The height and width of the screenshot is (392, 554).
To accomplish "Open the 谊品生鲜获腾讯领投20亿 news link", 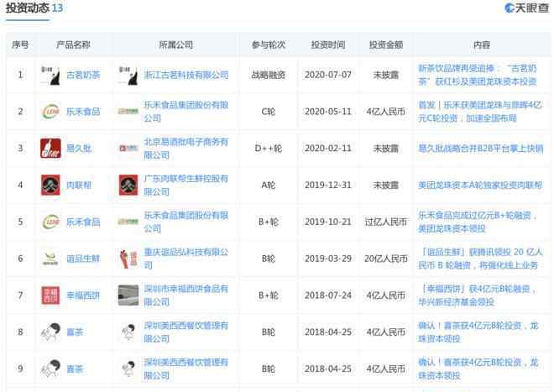I will [480, 259].
